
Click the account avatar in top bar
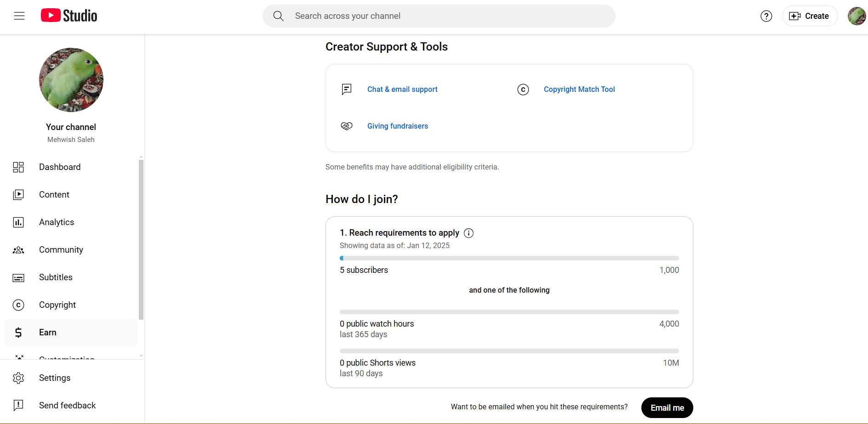coord(857,16)
